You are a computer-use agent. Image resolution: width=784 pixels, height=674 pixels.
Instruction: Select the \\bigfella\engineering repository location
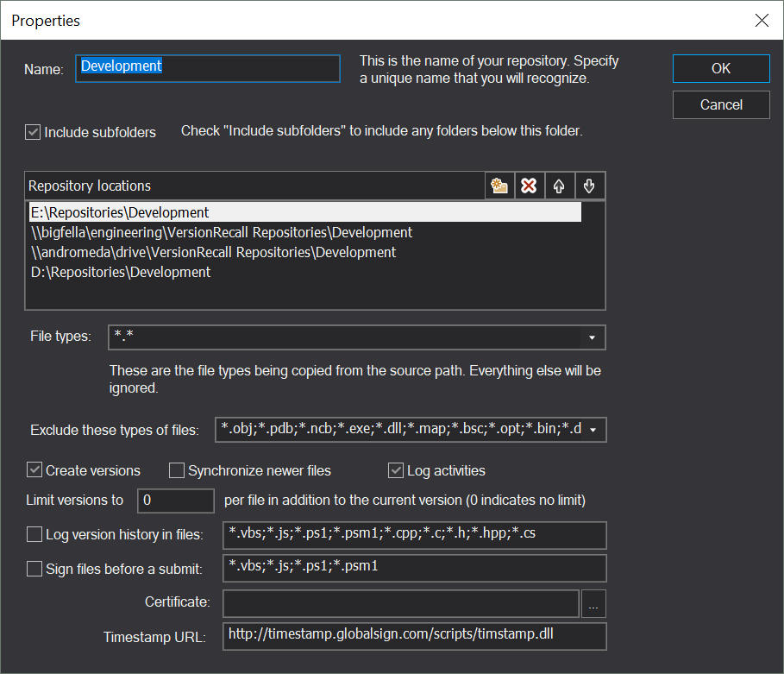coord(305,232)
